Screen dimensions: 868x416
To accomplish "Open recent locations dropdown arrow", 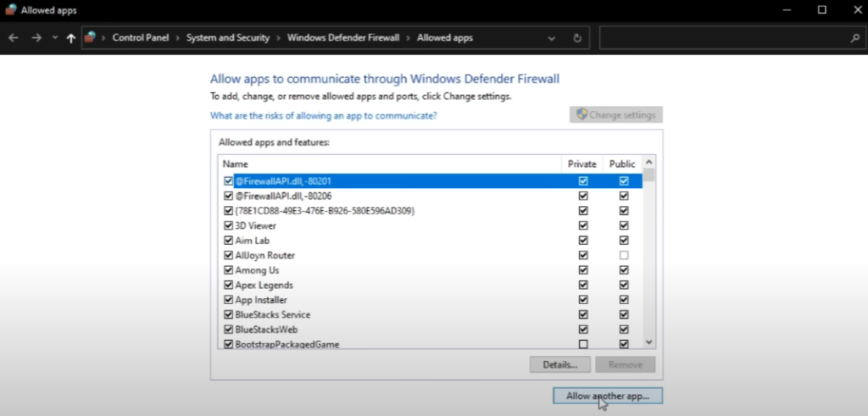I will tap(54, 37).
